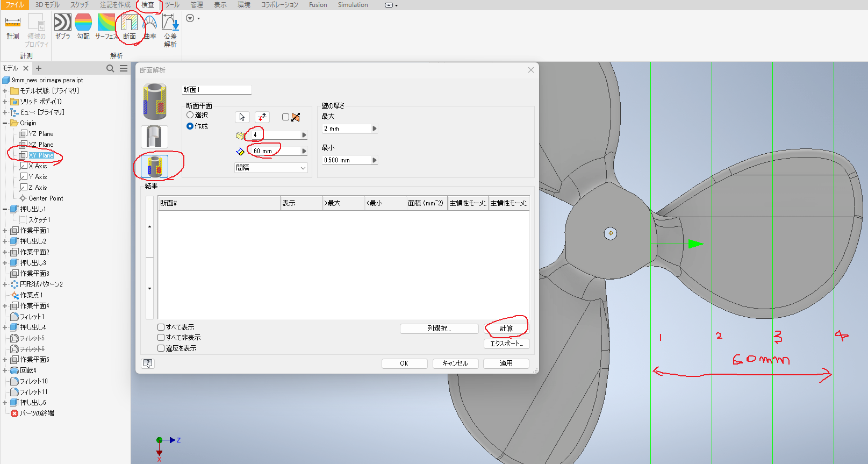
Task: Enable the すべて表示 checkbox
Action: click(161, 327)
